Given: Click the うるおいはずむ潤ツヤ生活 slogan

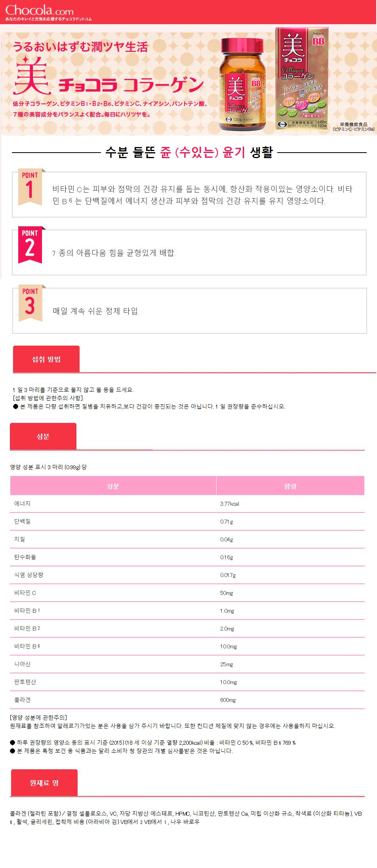Looking at the screenshot, I should tap(80, 47).
